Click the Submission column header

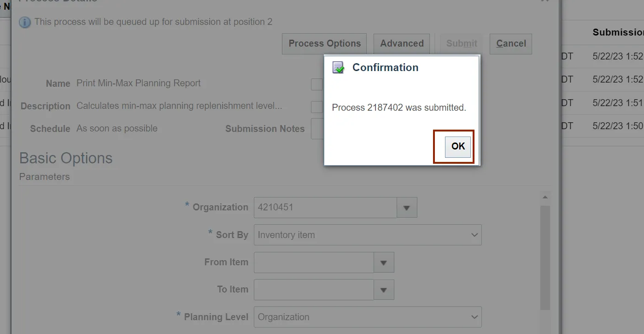617,32
